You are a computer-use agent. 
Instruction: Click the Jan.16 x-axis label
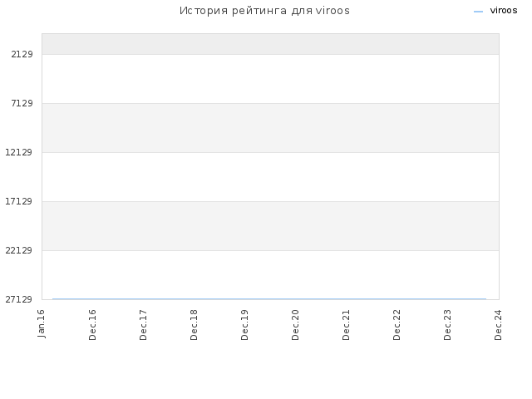click(41, 323)
